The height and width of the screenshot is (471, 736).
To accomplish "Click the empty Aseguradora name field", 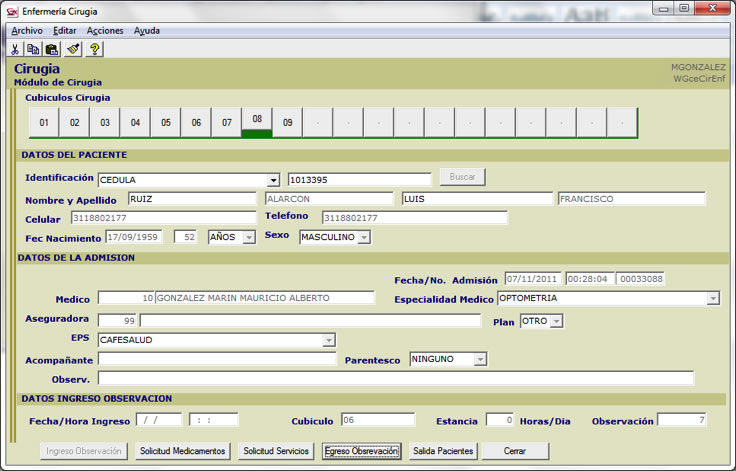I will point(310,321).
